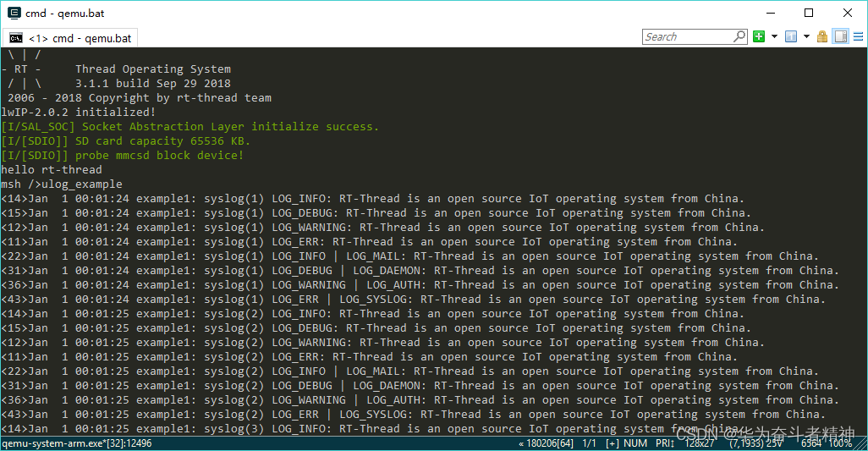Image resolution: width=868 pixels, height=451 pixels.
Task: Open the new console dropdown arrow
Action: click(774, 36)
